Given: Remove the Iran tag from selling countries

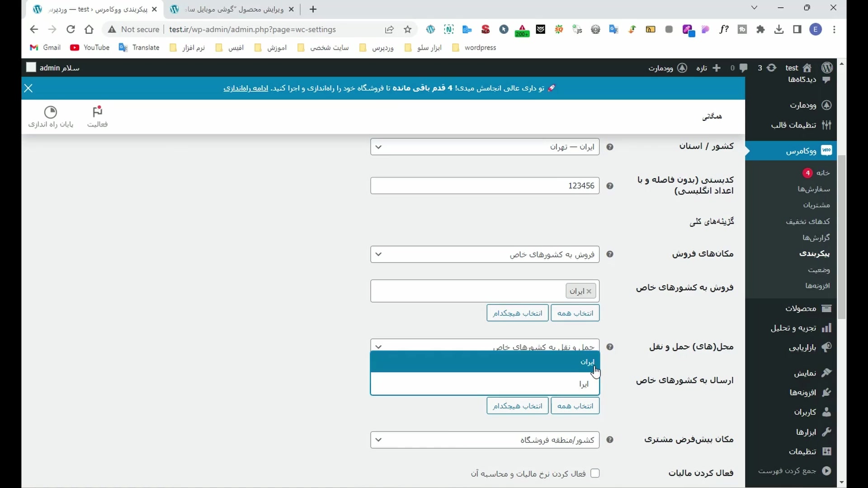Looking at the screenshot, I should (589, 291).
